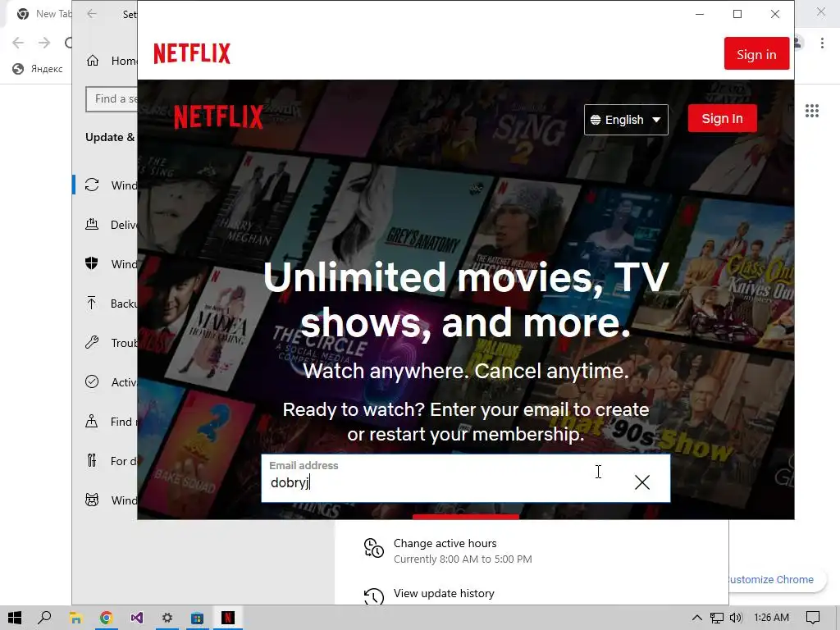Image resolution: width=840 pixels, height=630 pixels.
Task: Open Home in the Settings window sidebar
Action: click(112, 61)
